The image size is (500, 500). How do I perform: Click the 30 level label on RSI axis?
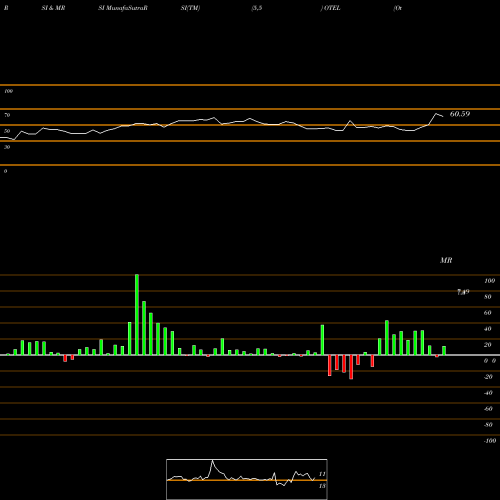coord(7,147)
